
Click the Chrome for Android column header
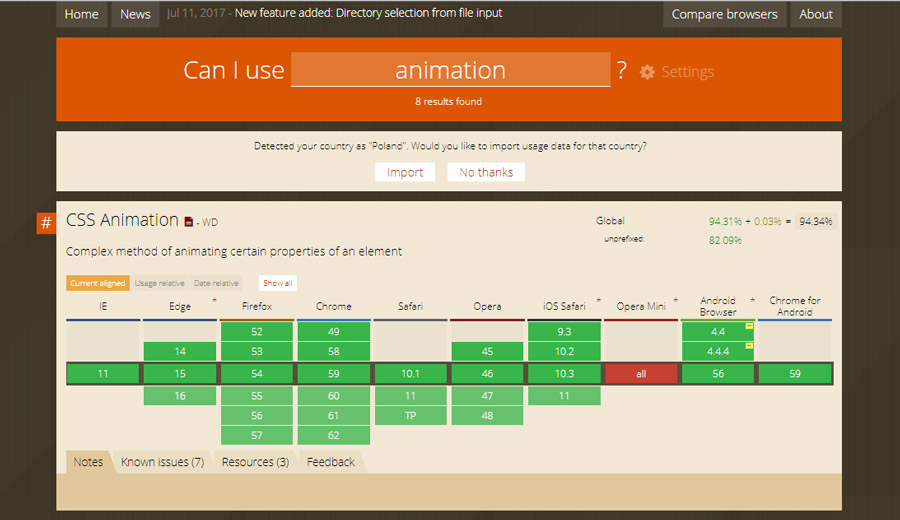click(795, 306)
